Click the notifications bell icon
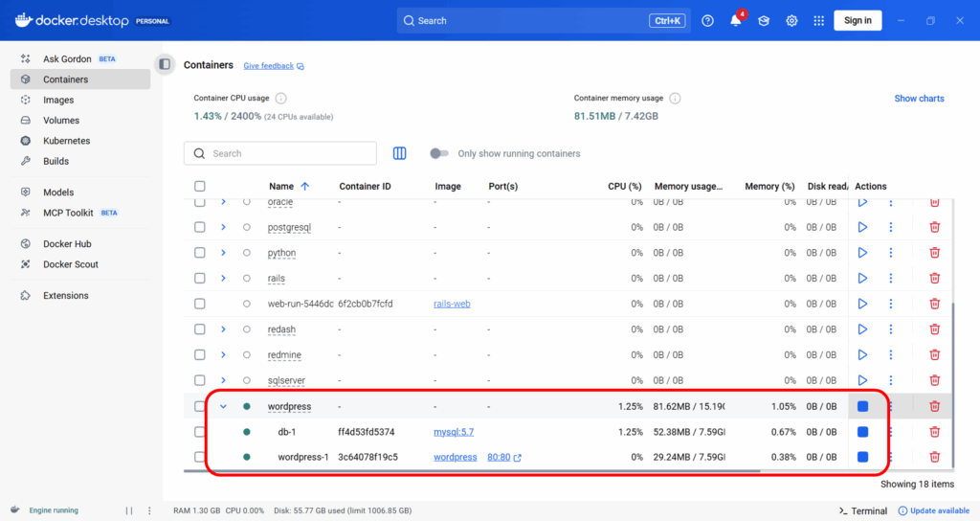This screenshot has height=521, width=980. tap(735, 21)
